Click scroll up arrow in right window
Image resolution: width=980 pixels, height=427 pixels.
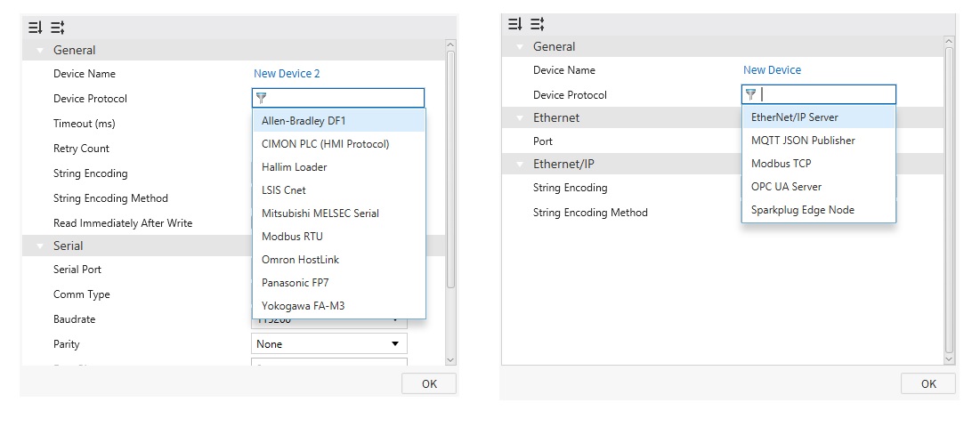[950, 41]
